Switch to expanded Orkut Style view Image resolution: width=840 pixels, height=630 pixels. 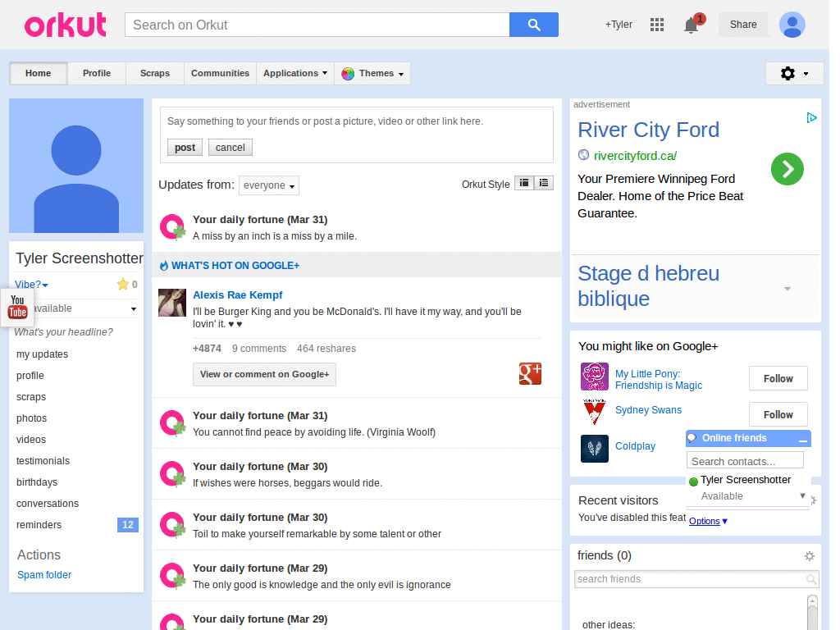(524, 183)
